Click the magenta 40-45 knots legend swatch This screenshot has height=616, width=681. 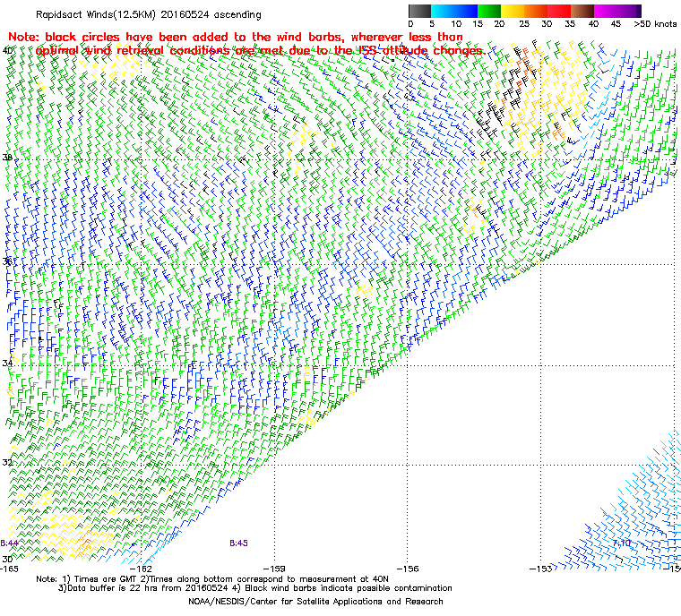coord(606,11)
